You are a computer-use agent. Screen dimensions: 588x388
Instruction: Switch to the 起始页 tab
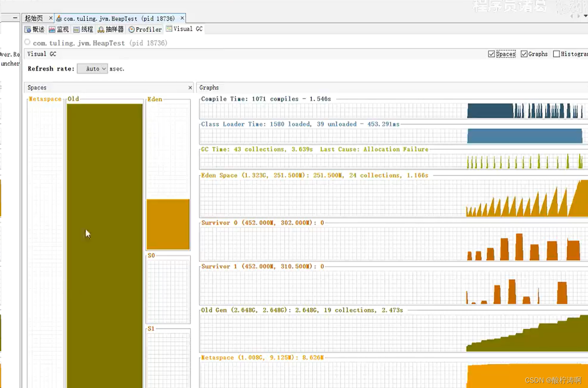coord(34,18)
